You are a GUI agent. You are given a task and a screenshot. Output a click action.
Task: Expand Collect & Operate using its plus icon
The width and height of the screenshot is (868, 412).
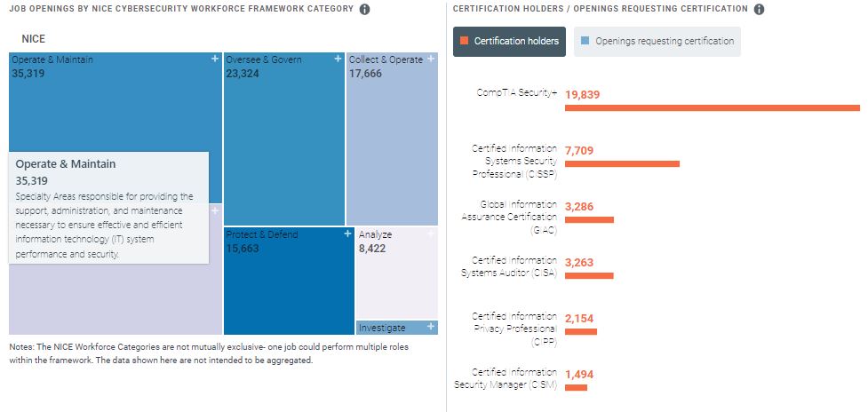431,59
